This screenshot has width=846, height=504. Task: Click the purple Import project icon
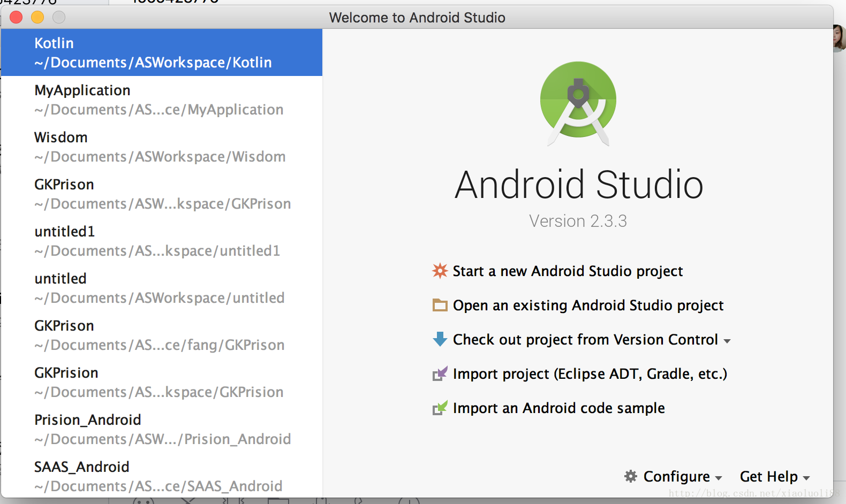tap(440, 373)
